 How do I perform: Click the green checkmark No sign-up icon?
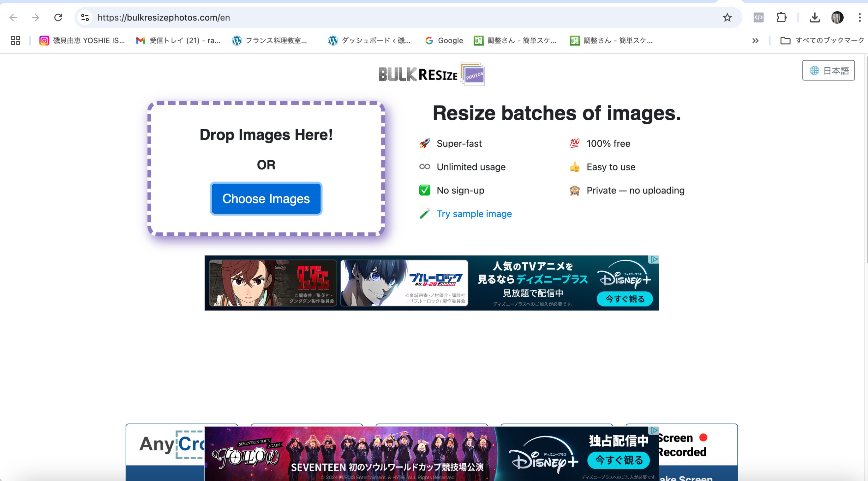425,190
